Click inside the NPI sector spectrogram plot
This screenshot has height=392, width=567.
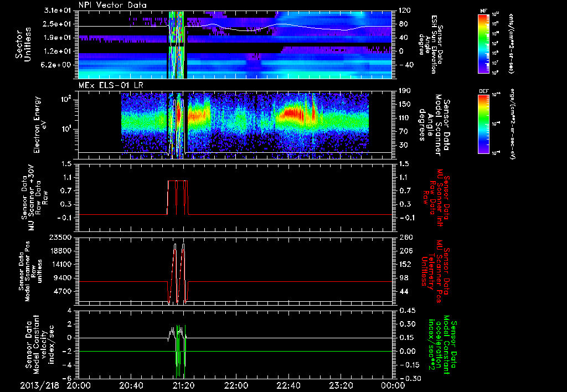[235, 44]
